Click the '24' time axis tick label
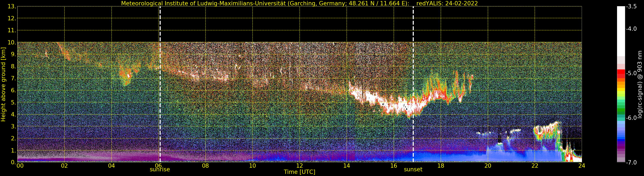The image size is (644, 176). (x=582, y=166)
